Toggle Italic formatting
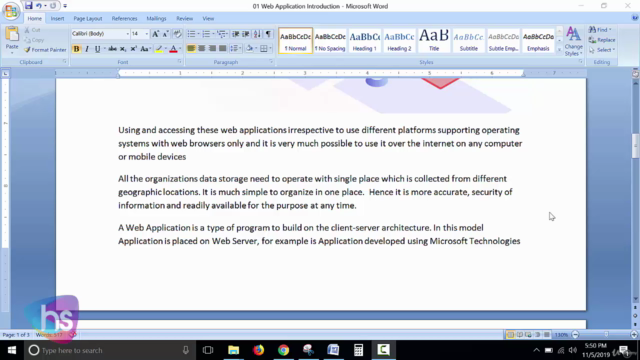The image size is (640, 360). pyautogui.click(x=87, y=49)
